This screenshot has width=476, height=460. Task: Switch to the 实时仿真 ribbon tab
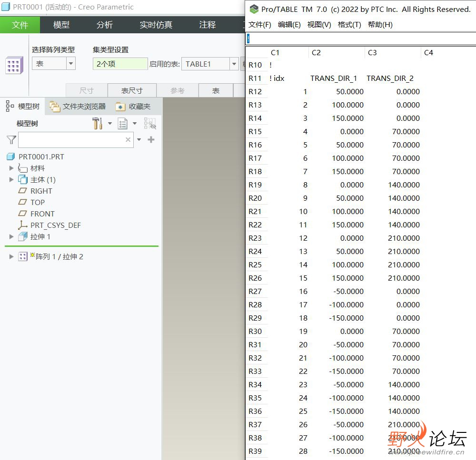pyautogui.click(x=156, y=25)
